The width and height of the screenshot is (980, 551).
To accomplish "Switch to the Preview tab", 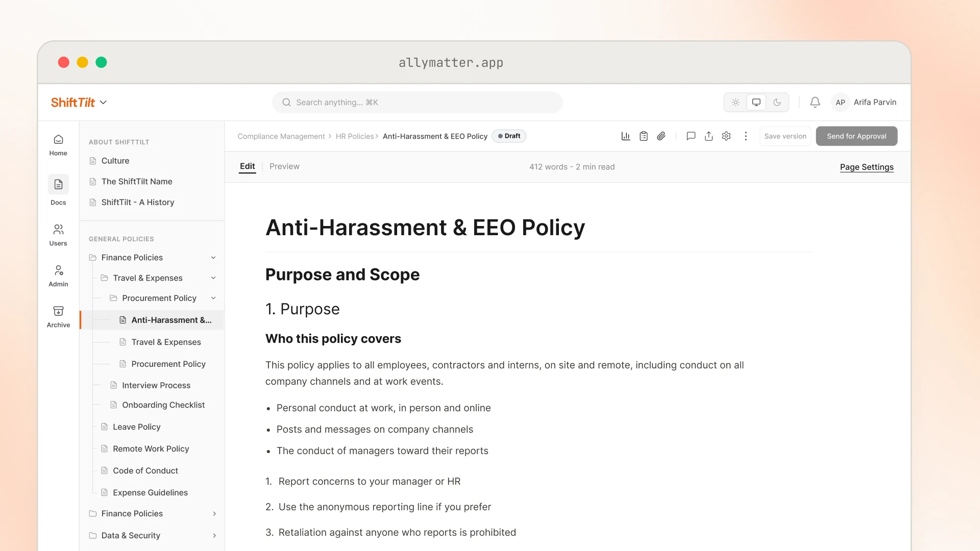I will coord(284,166).
